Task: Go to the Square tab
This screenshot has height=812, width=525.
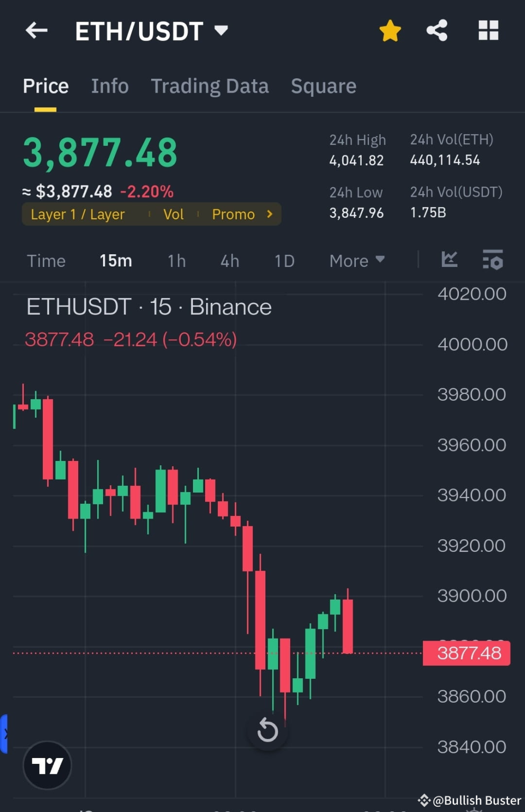Action: tap(324, 86)
